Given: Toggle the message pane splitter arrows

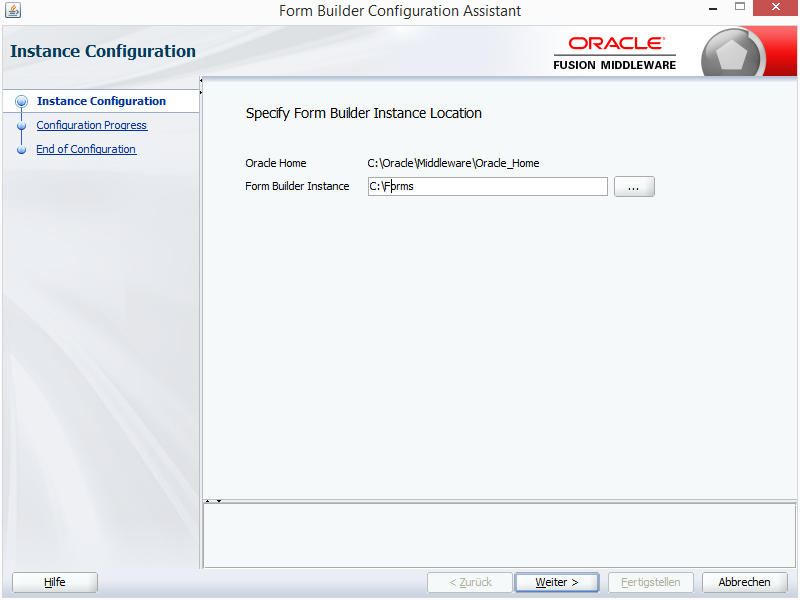Looking at the screenshot, I should 213,501.
